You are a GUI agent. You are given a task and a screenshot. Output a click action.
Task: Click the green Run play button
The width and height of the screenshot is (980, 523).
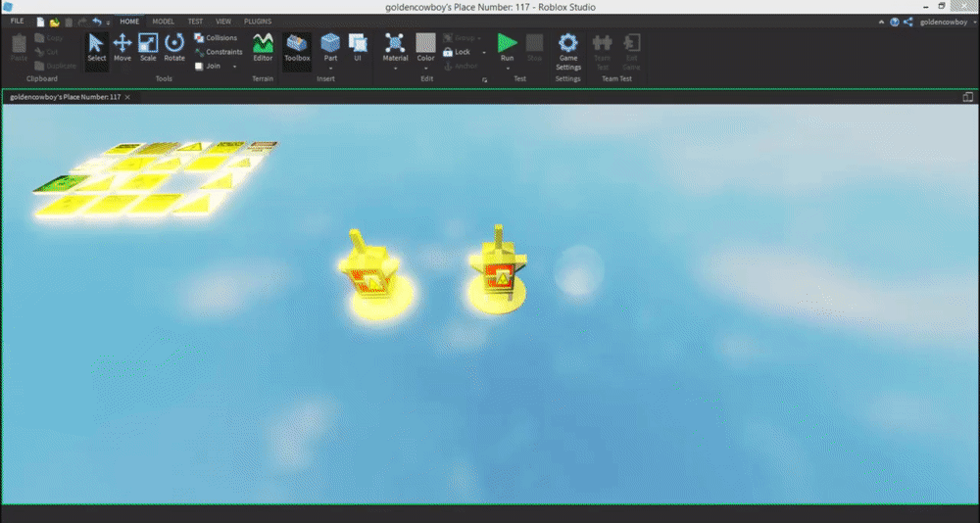tap(507, 43)
